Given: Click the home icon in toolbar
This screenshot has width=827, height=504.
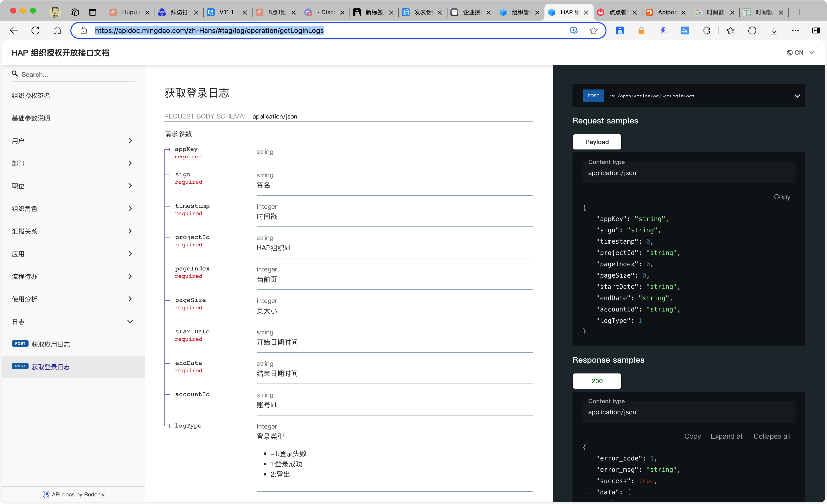Looking at the screenshot, I should coord(57,30).
